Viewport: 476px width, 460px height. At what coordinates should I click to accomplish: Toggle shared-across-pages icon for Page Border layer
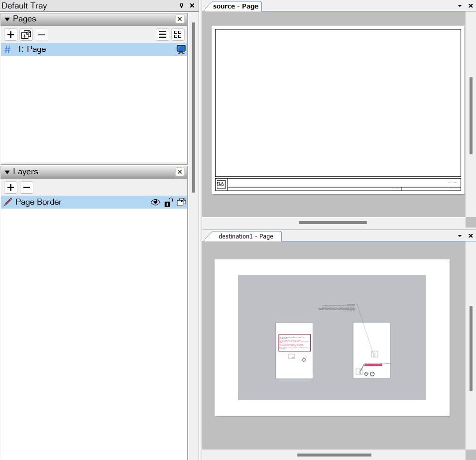181,202
